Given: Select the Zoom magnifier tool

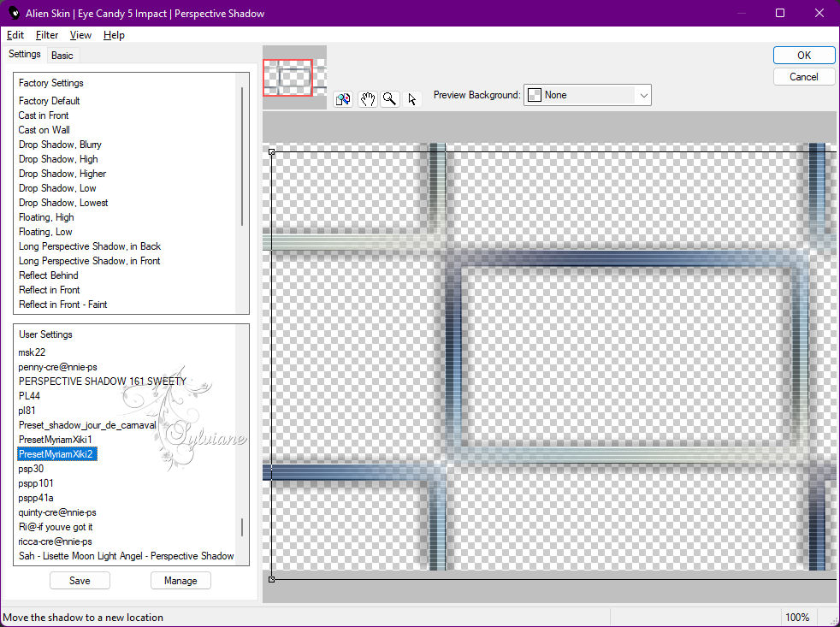Looking at the screenshot, I should 390,99.
